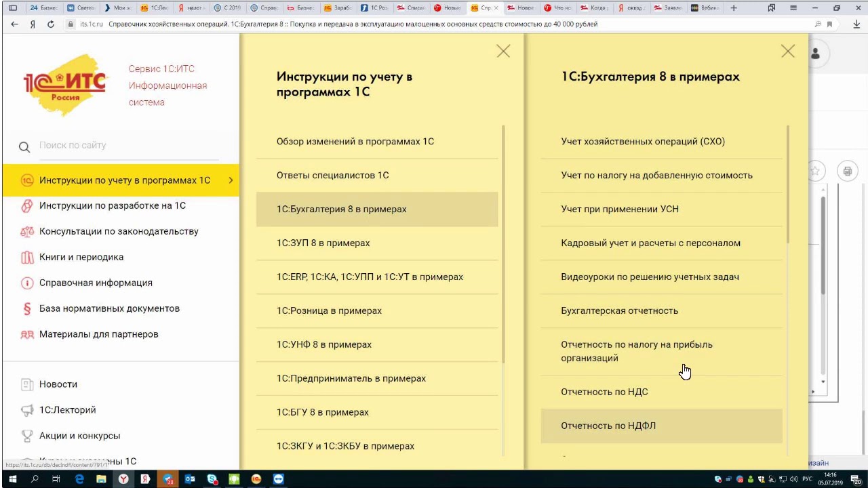Open TeamViewer from the taskbar
868x488 pixels.
279,479
